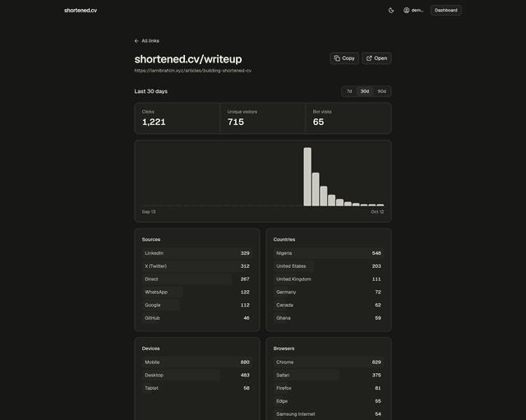Click the shortened.cv/writeup title

(188, 59)
